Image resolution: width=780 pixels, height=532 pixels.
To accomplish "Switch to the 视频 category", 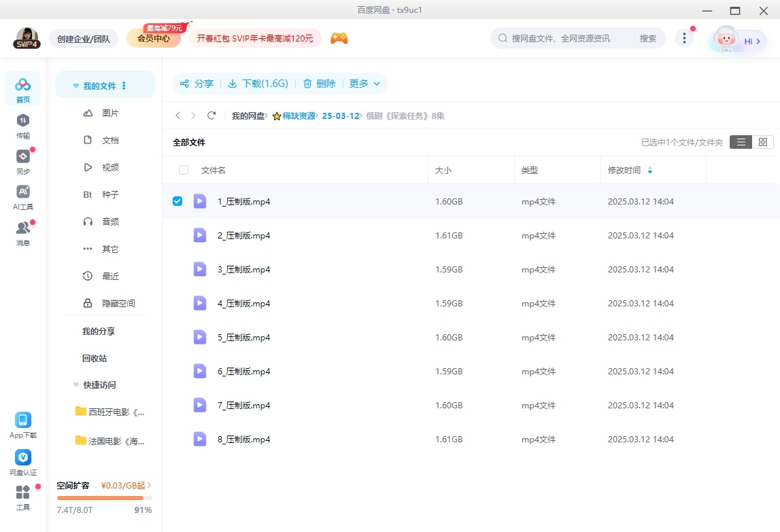I will pyautogui.click(x=111, y=167).
